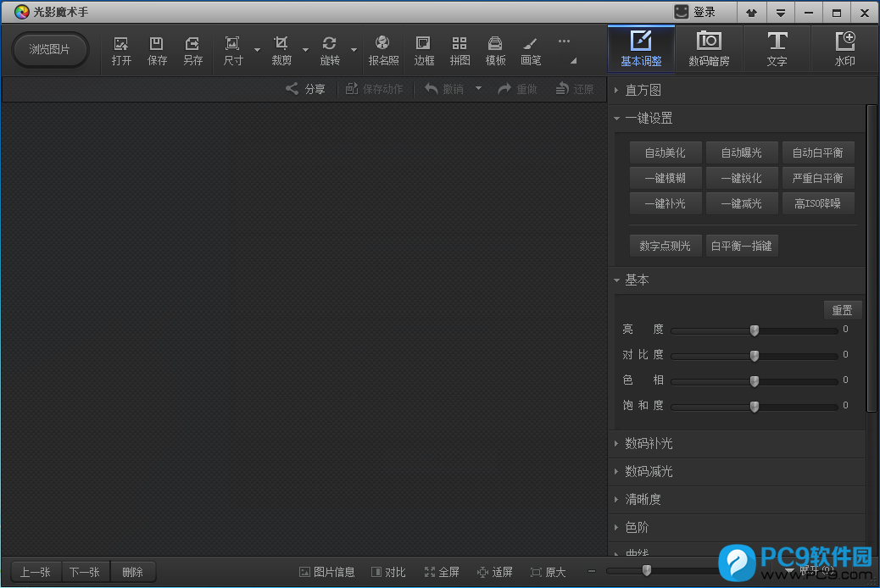
Task: Open the 裁剪 dropdown arrow
Action: (305, 50)
